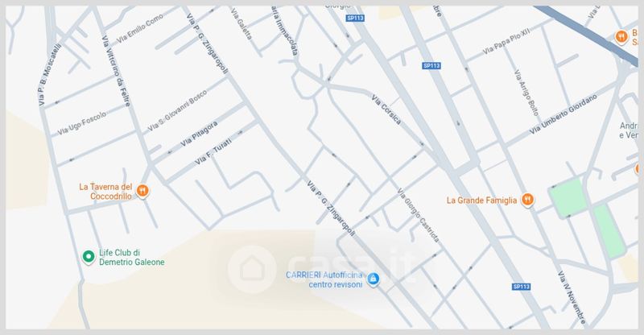Click the green park block near La Grande Famiglia
Viewport: 644px width, 335px height.
pos(568,198)
